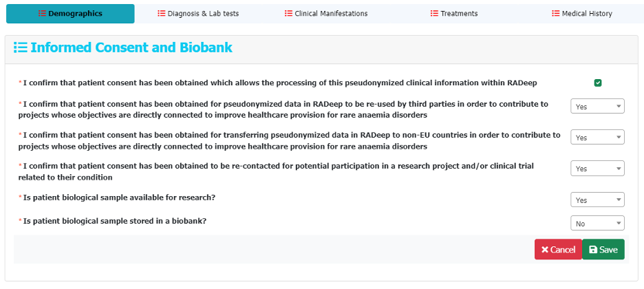Expand the re-contacted for research dropdown
644x289 pixels.
click(598, 169)
